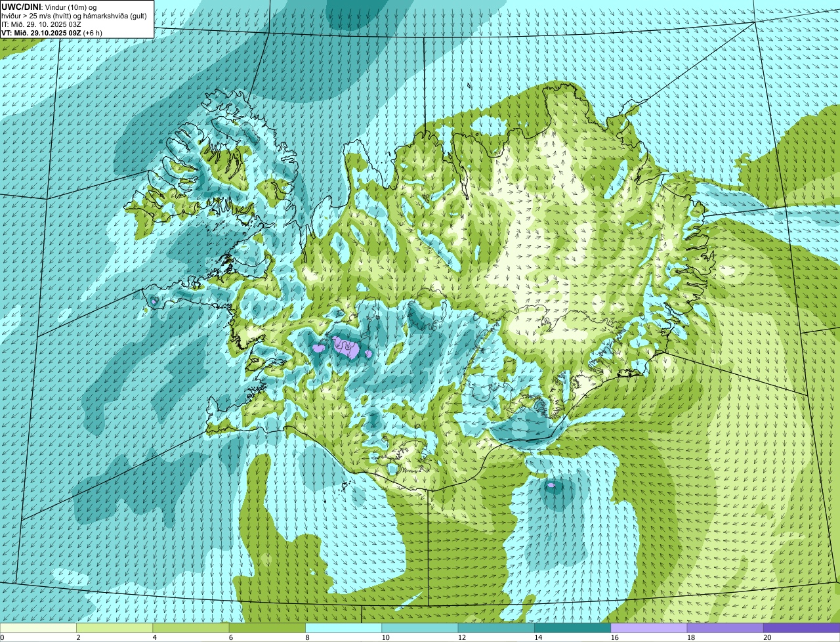Click the 'IT: Mið. 29. 10. 2025 03Z' line
Image resolution: width=840 pixels, height=642 pixels.
point(41,24)
